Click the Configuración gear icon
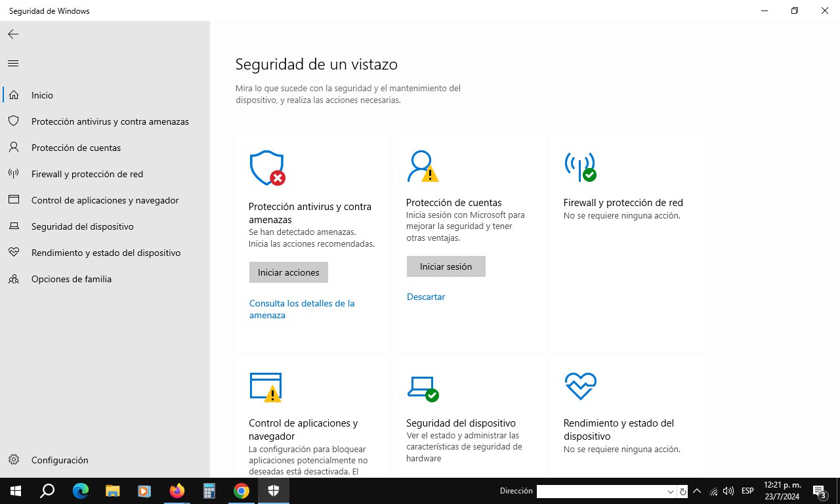The image size is (840, 504). [x=14, y=460]
